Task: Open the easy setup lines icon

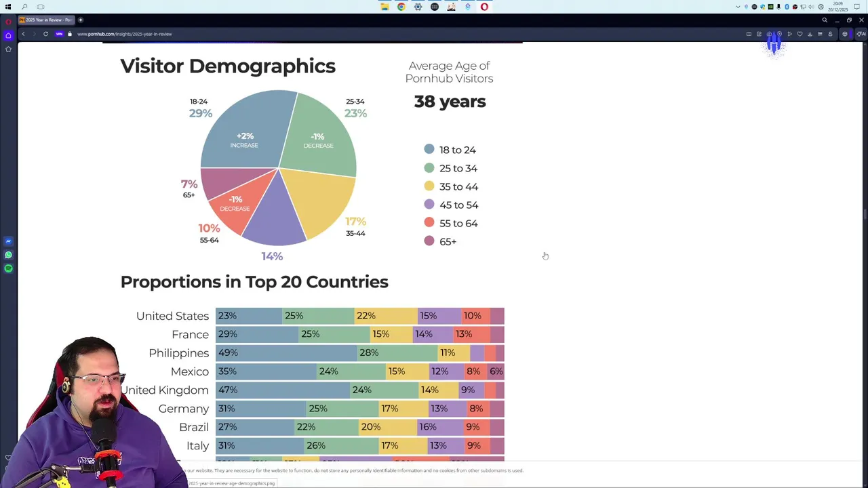Action: tap(820, 34)
